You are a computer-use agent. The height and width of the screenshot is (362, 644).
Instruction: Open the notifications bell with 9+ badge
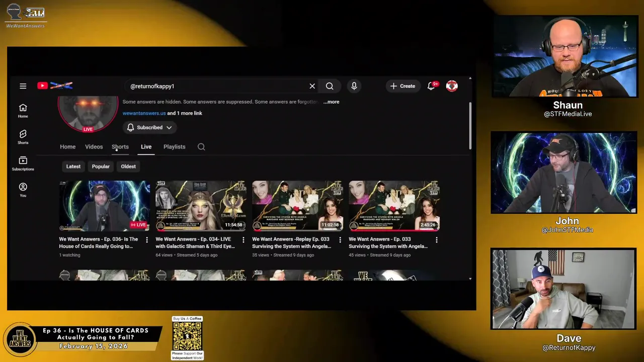432,86
